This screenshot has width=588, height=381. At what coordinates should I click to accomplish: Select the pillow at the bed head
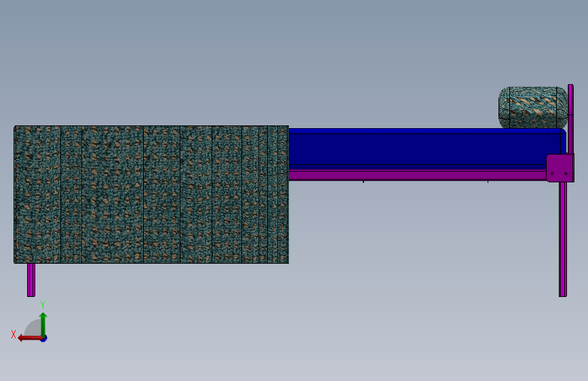[x=533, y=108]
